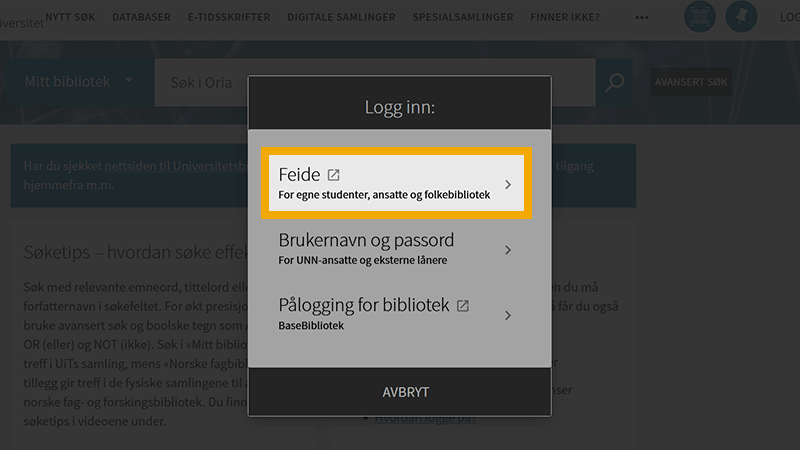Click external link icon beside Pålogging for bibliotek
This screenshot has width=800, height=450.
click(463, 305)
